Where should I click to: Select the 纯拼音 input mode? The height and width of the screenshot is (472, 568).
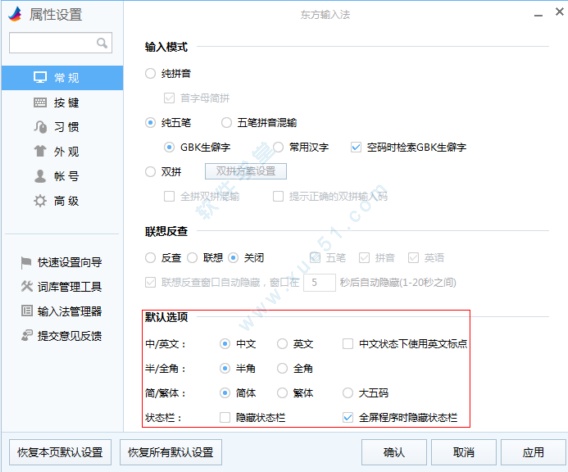click(150, 74)
